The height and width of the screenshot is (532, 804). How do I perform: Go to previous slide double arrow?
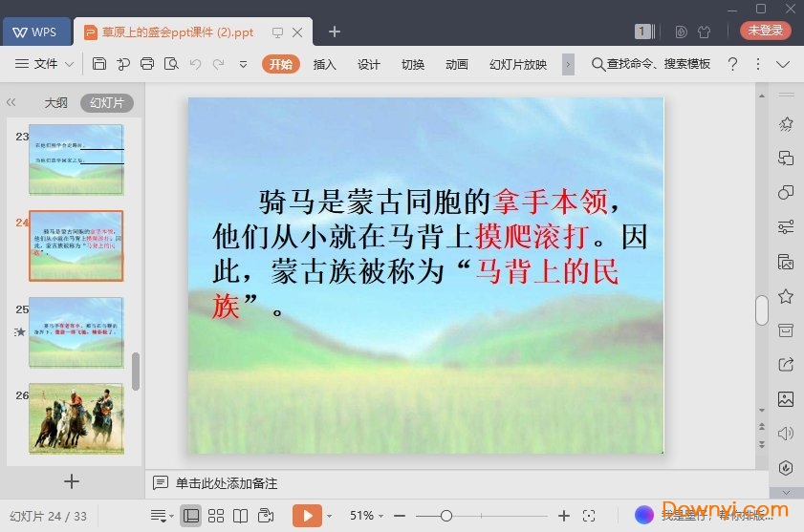(762, 426)
